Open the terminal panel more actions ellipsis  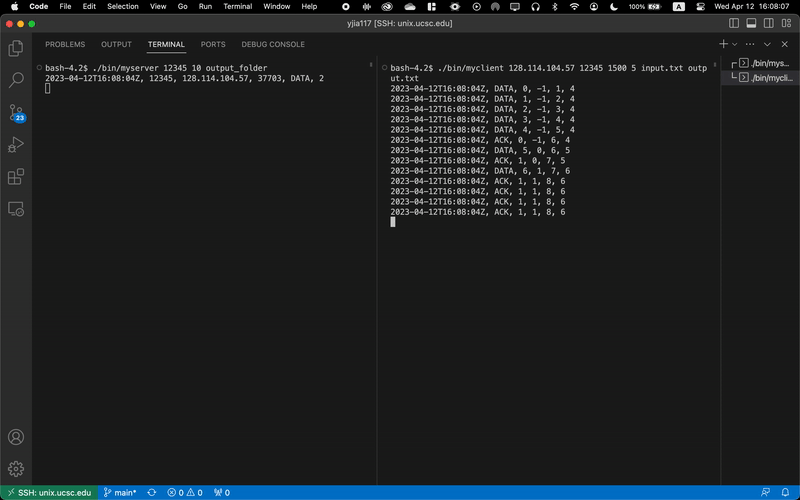749,44
